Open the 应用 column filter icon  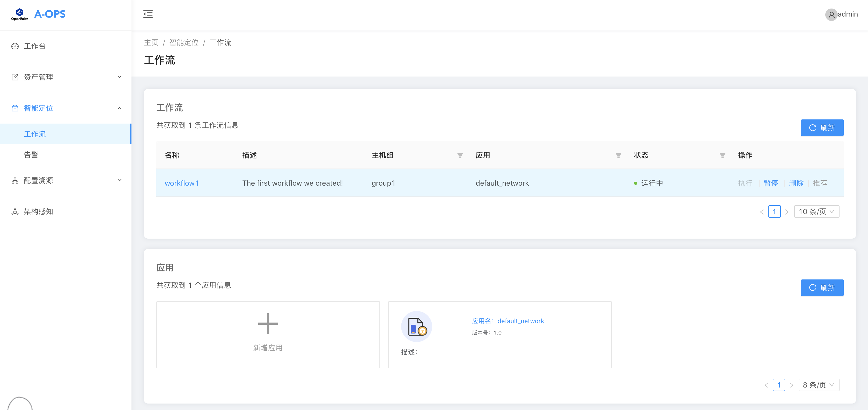coord(618,156)
